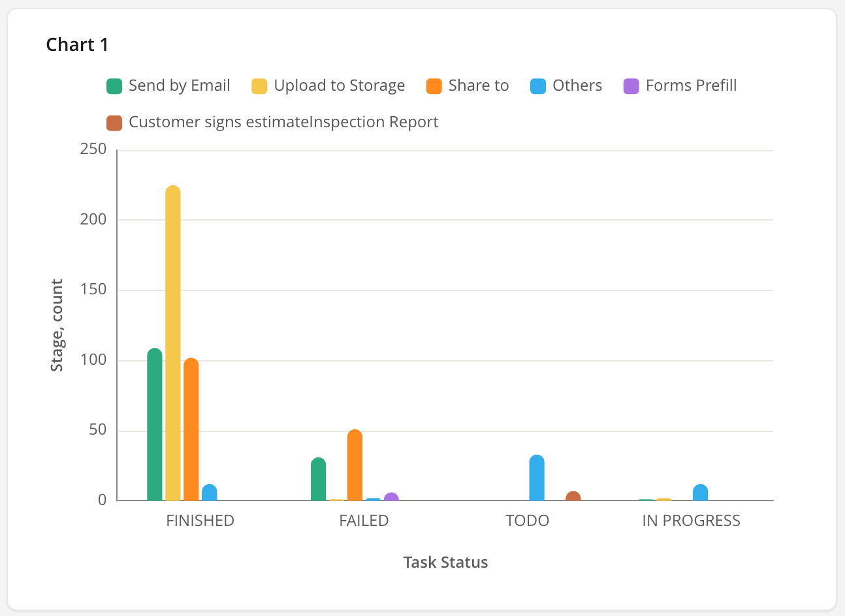Image resolution: width=845 pixels, height=616 pixels.
Task: Select the purple bar in FAILED group
Action: pyautogui.click(x=391, y=497)
